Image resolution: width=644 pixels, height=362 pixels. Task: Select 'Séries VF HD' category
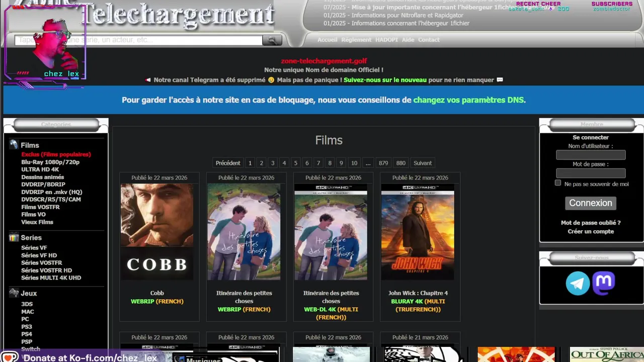39,255
